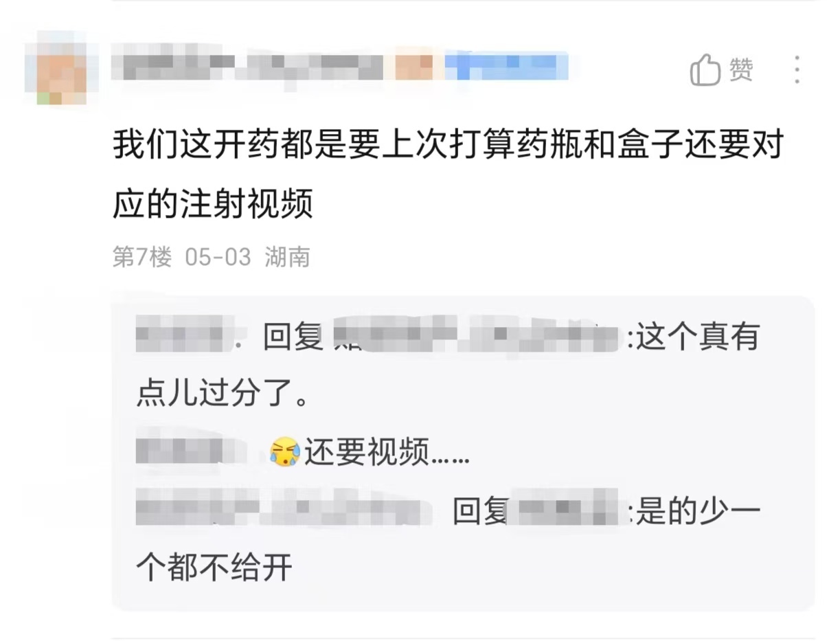Image resolution: width=840 pixels, height=641 pixels.
Task: Tap the thumbs-up like icon
Action: [x=705, y=71]
